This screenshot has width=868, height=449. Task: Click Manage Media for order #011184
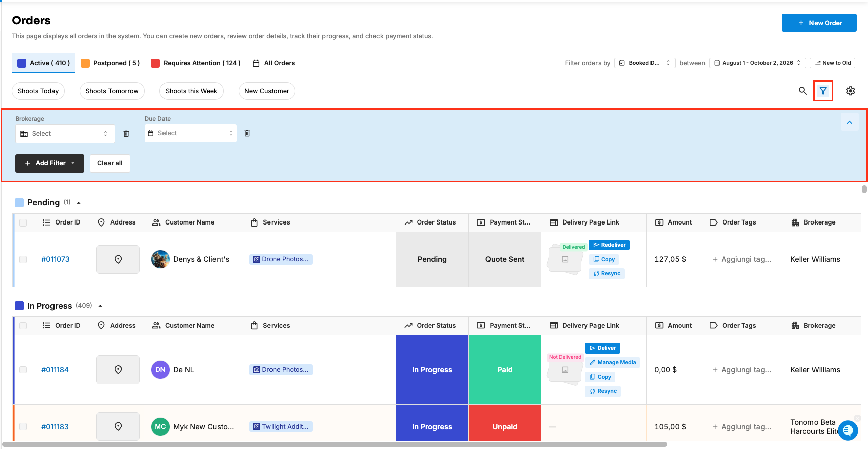click(x=613, y=362)
